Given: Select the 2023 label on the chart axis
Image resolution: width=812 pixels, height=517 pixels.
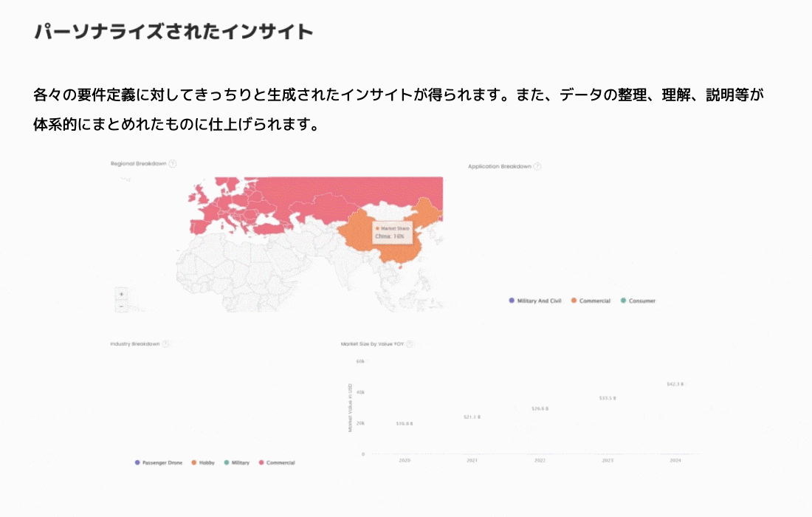Looking at the screenshot, I should tap(608, 461).
